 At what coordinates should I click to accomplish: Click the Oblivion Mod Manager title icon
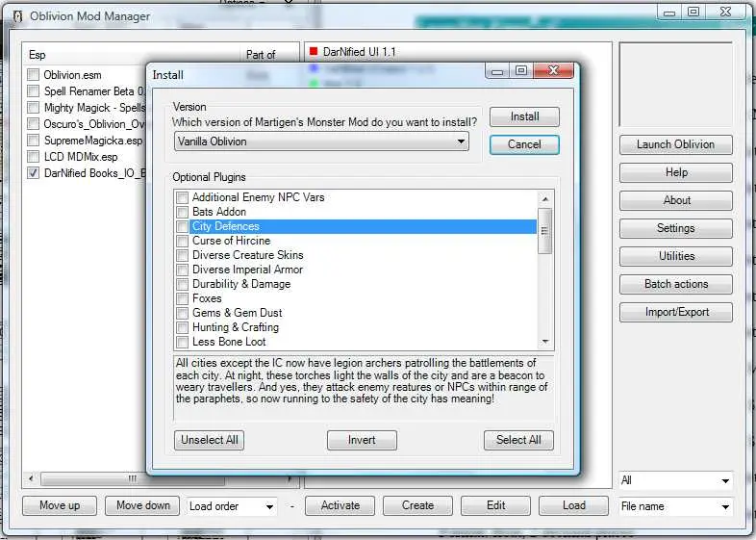pos(18,16)
